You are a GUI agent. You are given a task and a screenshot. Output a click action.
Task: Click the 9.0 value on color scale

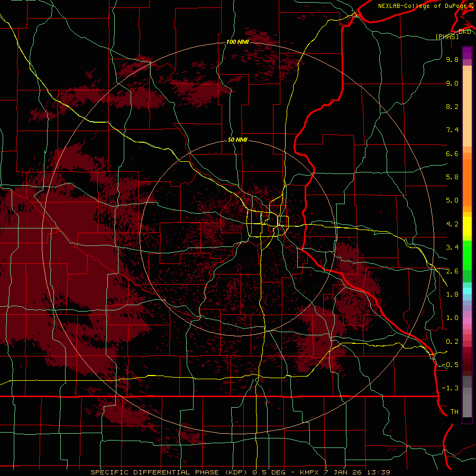coord(452,83)
